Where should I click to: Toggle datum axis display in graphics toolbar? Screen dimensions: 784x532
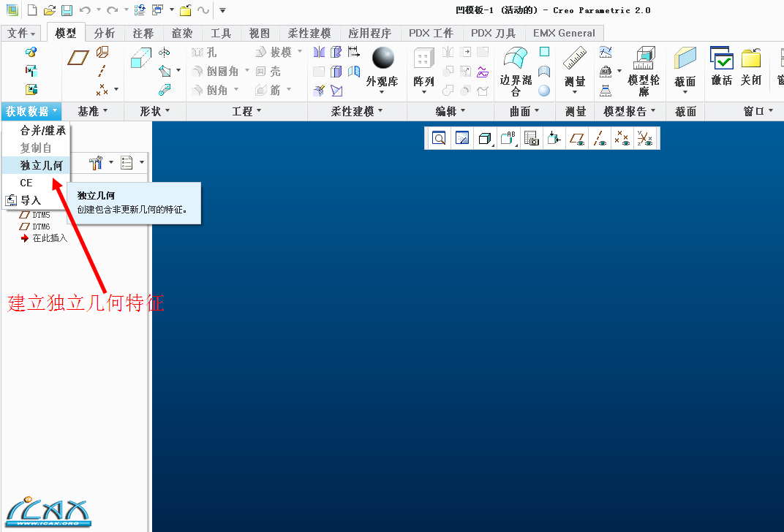click(x=600, y=138)
